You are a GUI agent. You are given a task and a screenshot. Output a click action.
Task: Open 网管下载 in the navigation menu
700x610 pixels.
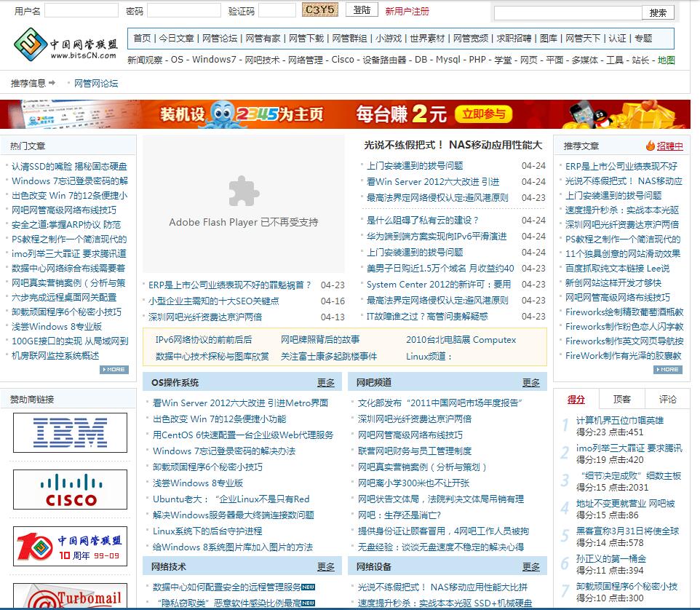(x=306, y=39)
